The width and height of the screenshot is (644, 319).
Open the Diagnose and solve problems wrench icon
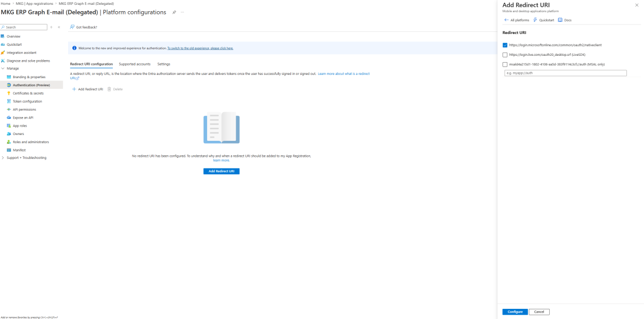click(3, 61)
